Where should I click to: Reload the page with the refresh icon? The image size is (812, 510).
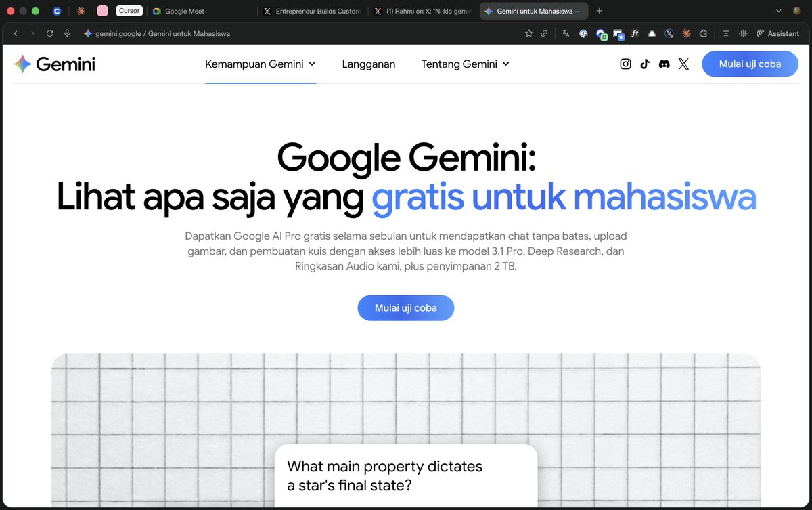tap(50, 33)
